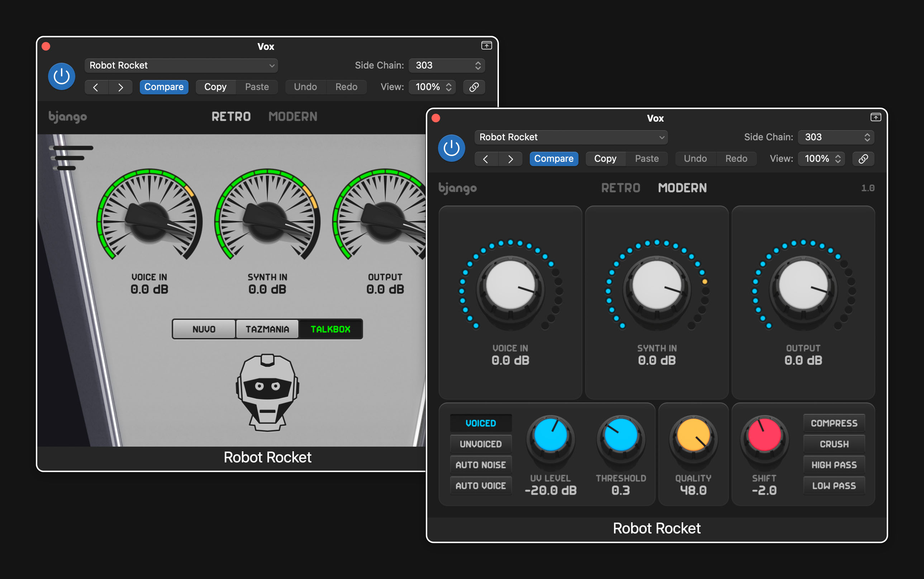
Task: Toggle the AUTO NOISE button
Action: (x=481, y=465)
